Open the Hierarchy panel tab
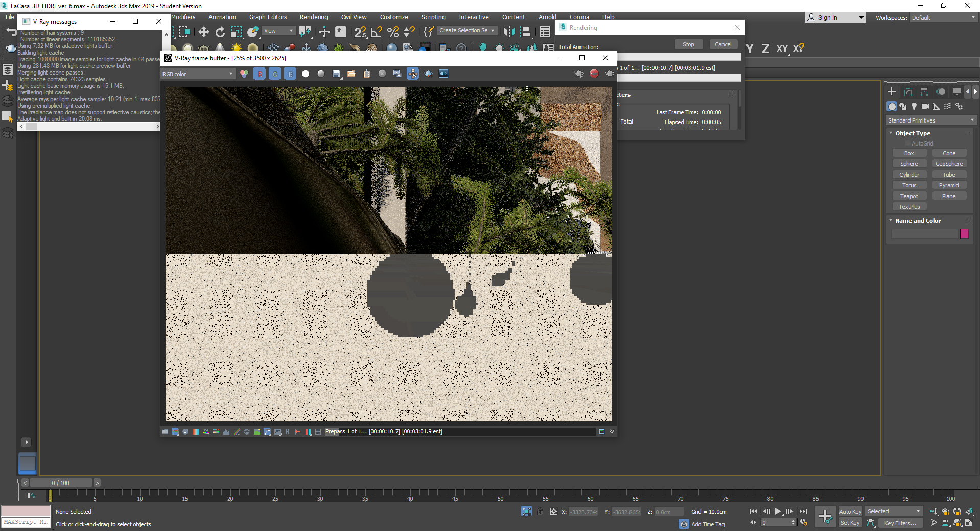 tap(924, 92)
